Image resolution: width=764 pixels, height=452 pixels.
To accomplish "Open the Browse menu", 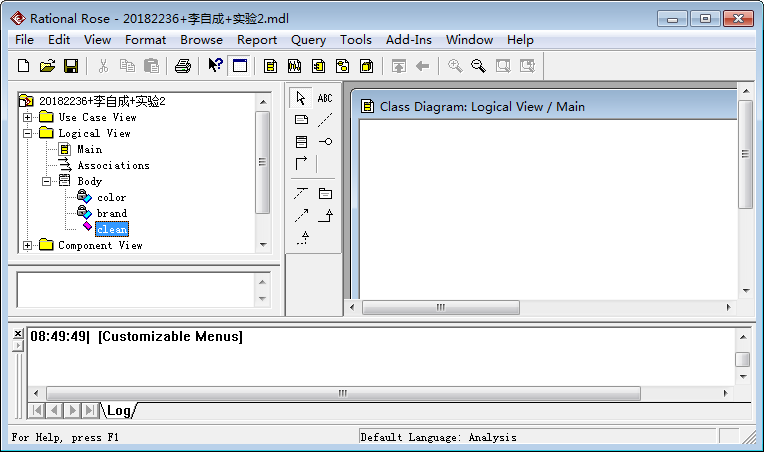I will [x=201, y=40].
